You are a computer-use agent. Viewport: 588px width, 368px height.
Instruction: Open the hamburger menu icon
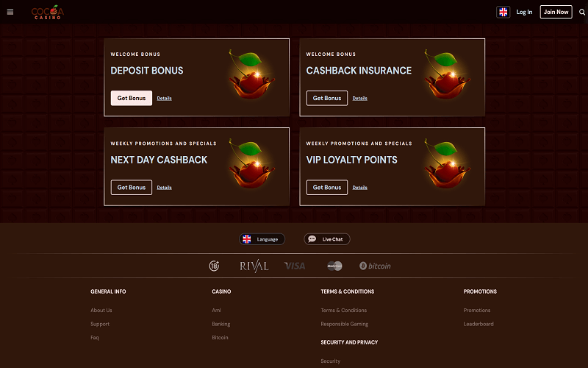click(x=10, y=12)
